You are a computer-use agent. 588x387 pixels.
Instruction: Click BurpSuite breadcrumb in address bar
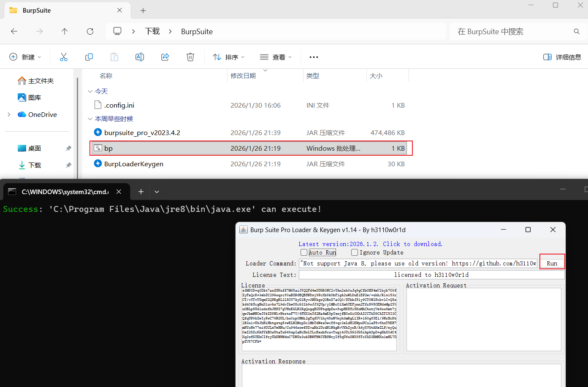197,32
